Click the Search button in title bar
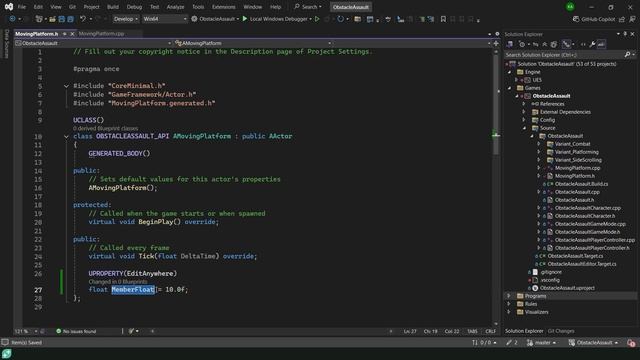 tap(308, 7)
